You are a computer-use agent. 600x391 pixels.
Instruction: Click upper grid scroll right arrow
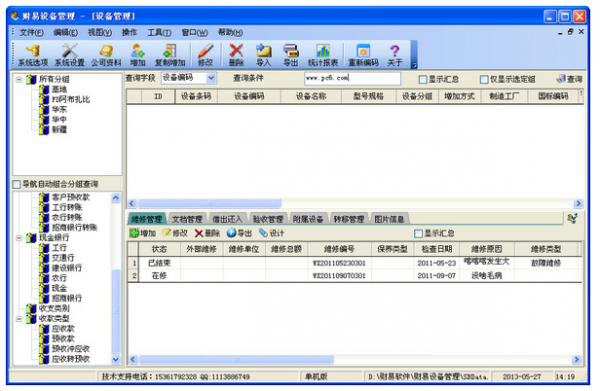[x=578, y=204]
